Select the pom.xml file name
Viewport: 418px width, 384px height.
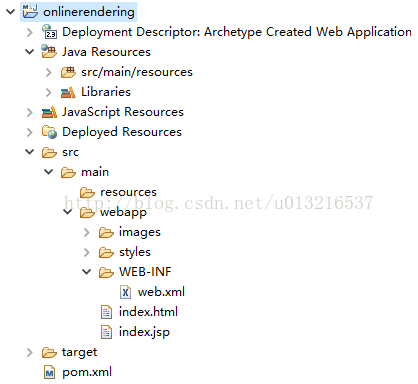(x=87, y=372)
